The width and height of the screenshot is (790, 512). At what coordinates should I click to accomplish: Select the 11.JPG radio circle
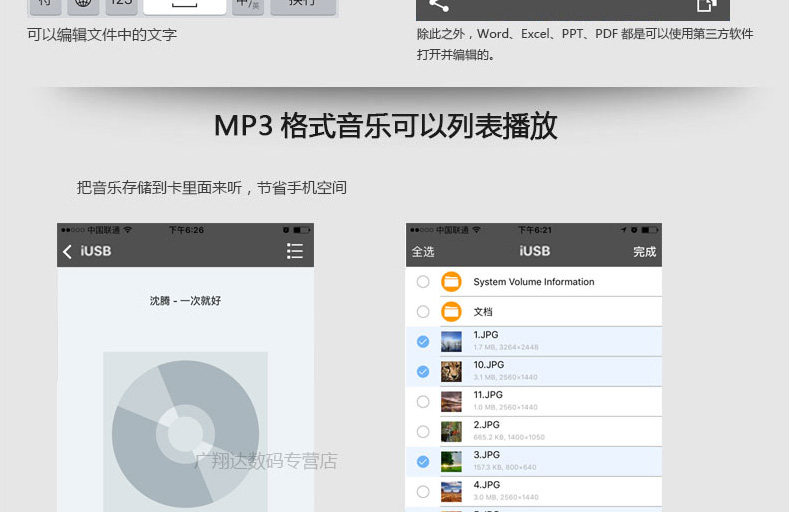pyautogui.click(x=423, y=402)
